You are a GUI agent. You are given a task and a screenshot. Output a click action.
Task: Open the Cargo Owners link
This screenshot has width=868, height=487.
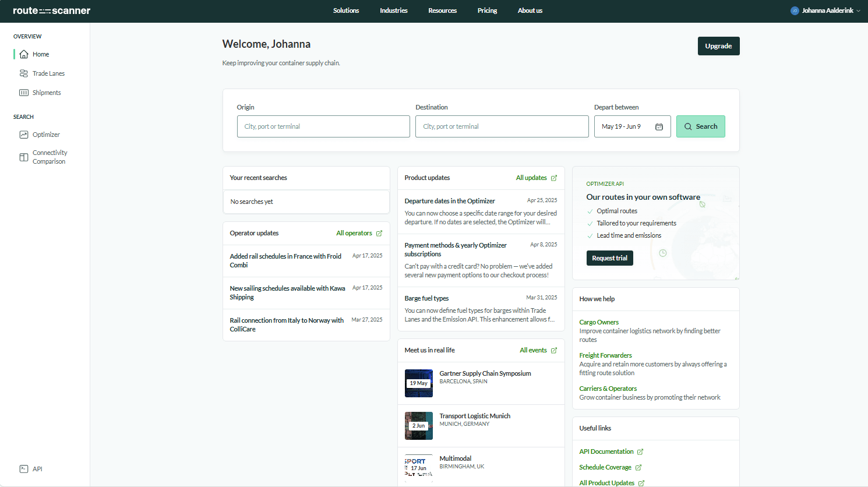[599, 322]
